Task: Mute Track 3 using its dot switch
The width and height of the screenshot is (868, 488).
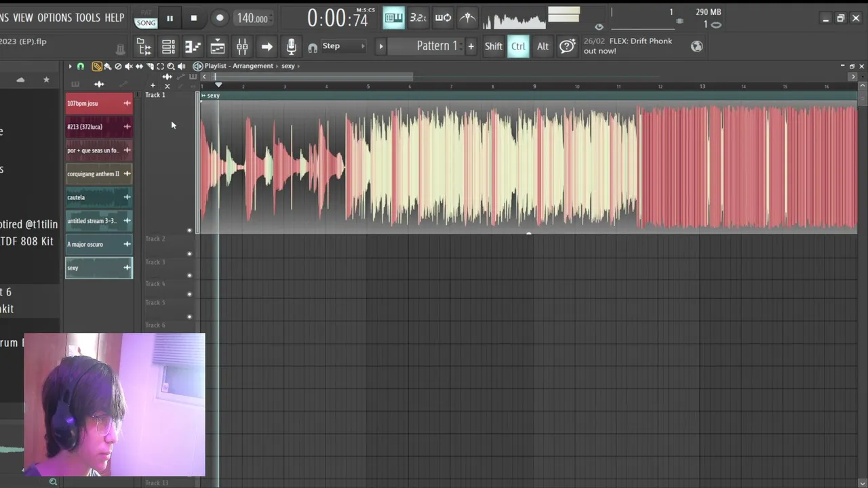Action: click(x=189, y=275)
